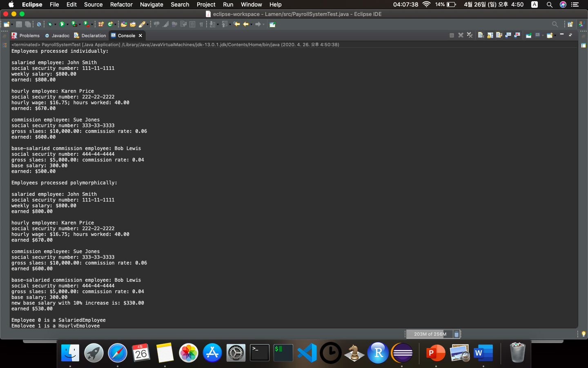The height and width of the screenshot is (368, 588).
Task: Open the Project menu
Action: (x=206, y=4)
